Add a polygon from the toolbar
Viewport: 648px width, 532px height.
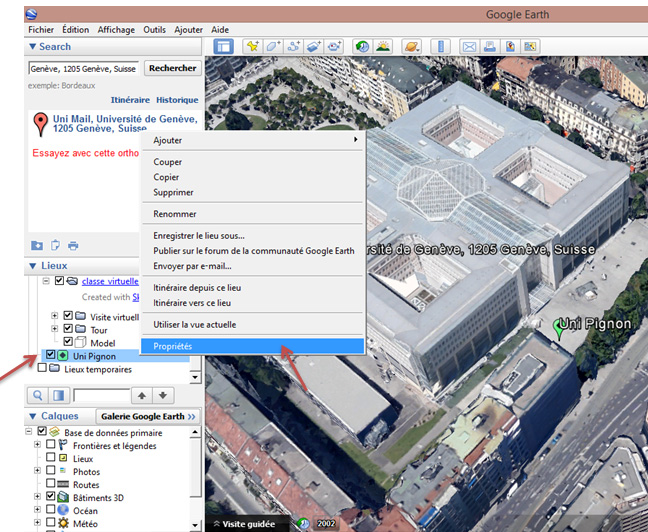click(x=272, y=47)
